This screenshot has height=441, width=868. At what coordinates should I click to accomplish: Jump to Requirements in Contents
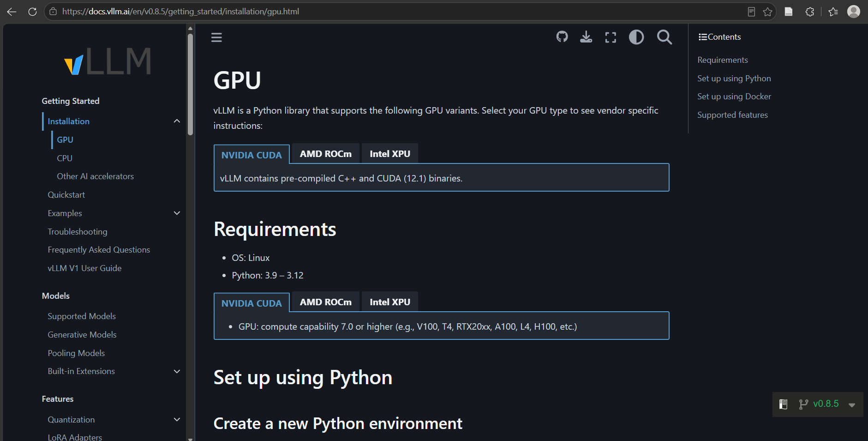click(723, 60)
